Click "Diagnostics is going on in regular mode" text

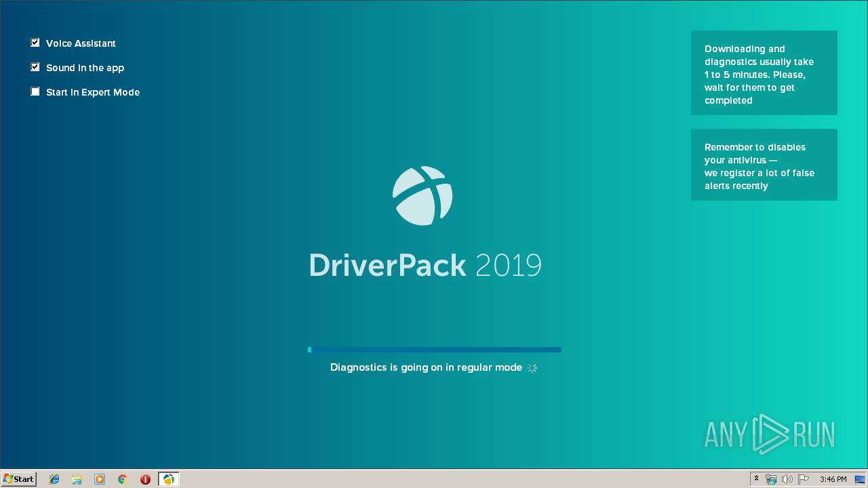pyautogui.click(x=426, y=367)
